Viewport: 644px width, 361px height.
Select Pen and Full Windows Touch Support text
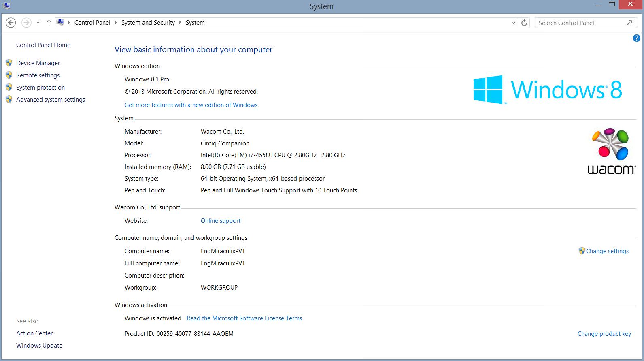point(279,190)
